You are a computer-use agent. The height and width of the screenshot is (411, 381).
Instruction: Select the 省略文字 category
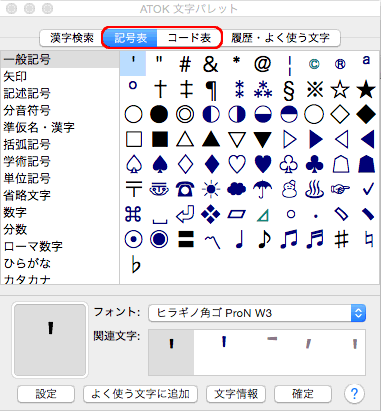pos(60,195)
